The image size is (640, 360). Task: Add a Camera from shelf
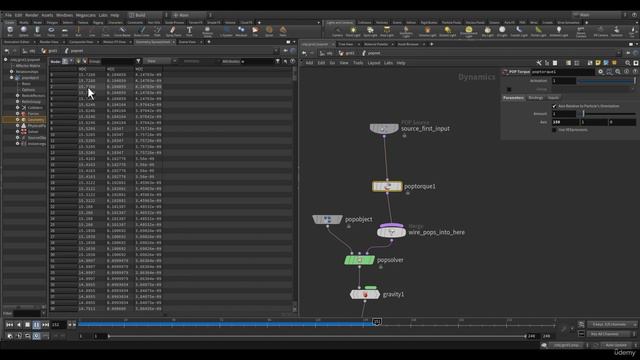coord(338,31)
